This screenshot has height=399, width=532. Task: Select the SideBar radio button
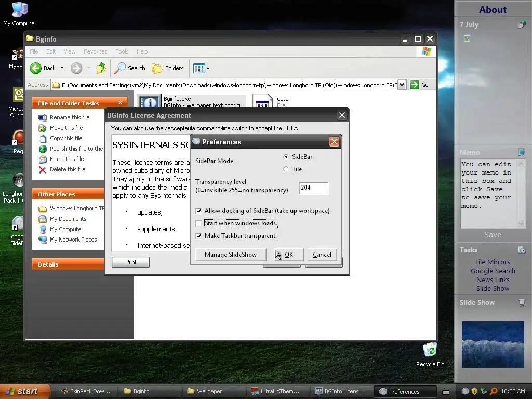(x=286, y=157)
